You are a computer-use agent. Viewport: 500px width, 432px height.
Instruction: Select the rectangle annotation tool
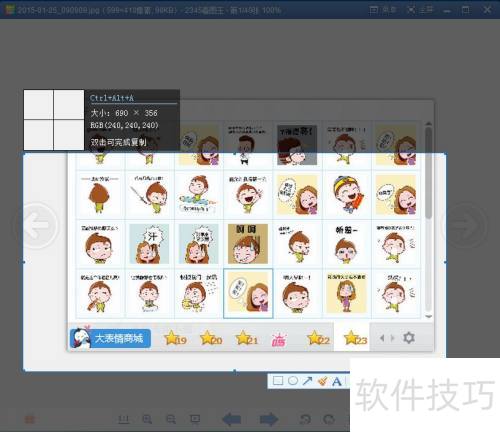point(278,381)
